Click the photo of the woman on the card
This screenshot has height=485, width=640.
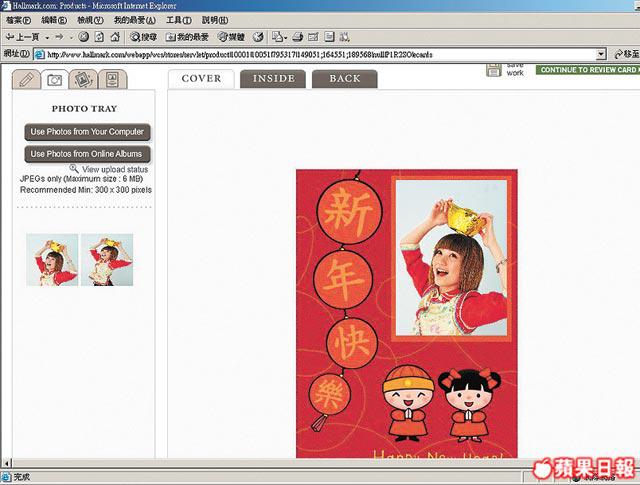451,258
